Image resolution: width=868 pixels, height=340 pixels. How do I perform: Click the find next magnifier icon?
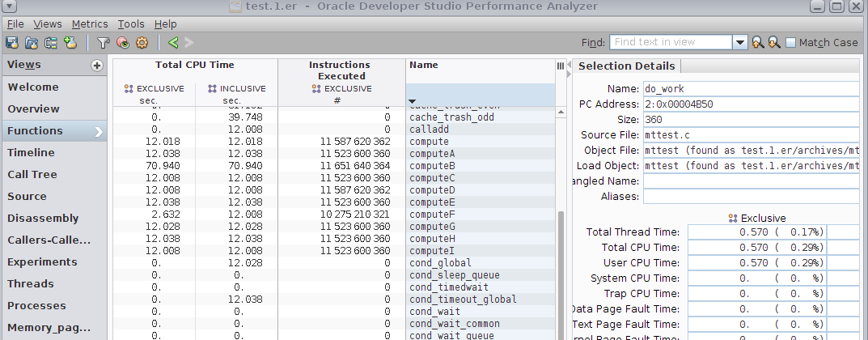774,43
